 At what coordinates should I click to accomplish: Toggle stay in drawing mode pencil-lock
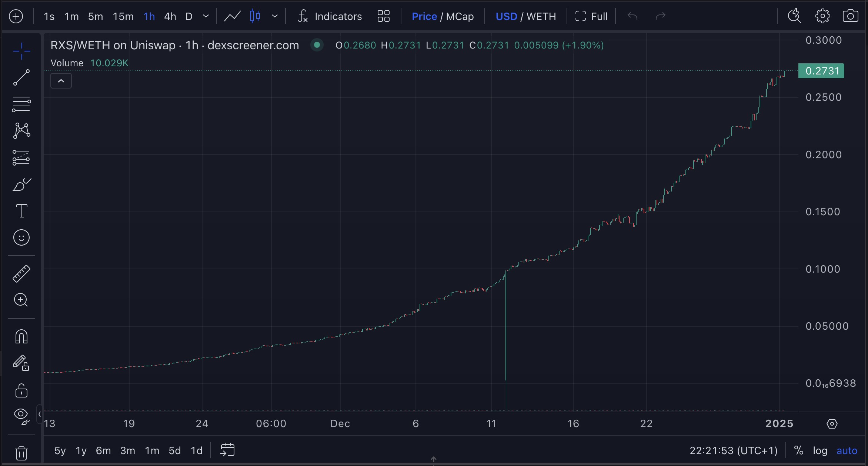pos(21,363)
